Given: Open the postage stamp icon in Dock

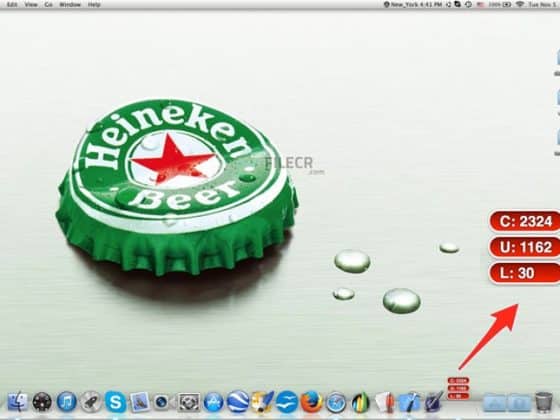Looking at the screenshot, I should coord(140,402).
